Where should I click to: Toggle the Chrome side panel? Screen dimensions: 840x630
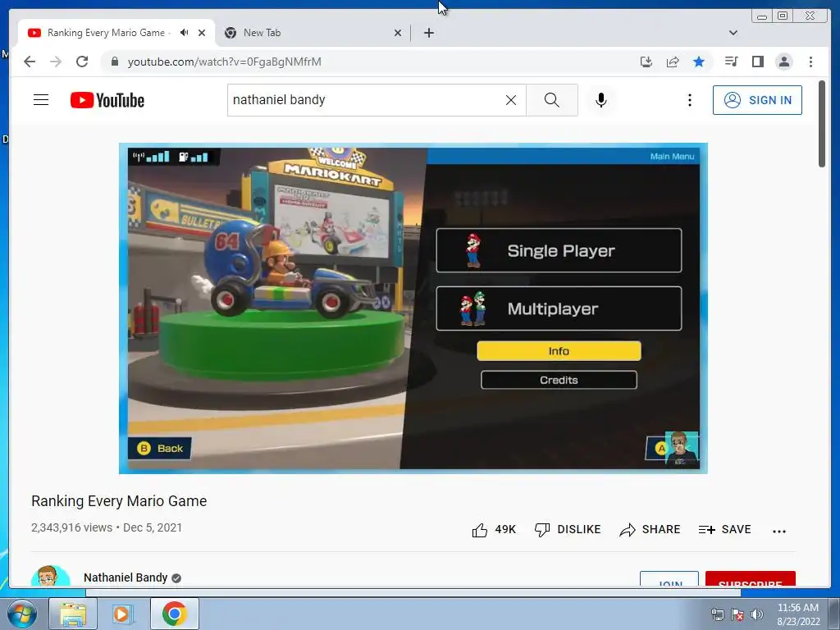[x=757, y=62]
